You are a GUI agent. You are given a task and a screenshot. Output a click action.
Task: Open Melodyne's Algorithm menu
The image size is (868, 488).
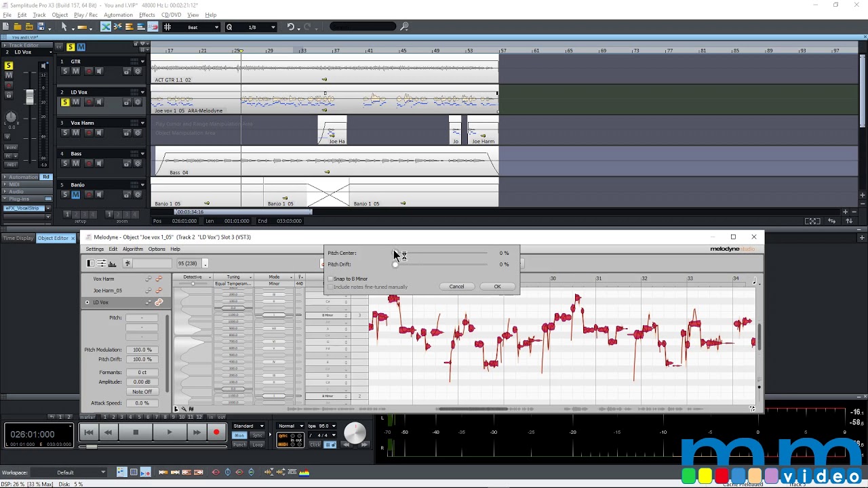[133, 249]
